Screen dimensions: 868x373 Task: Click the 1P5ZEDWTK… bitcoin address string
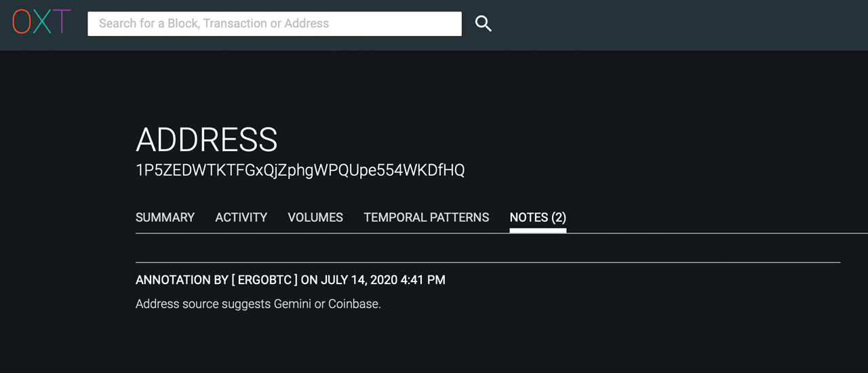point(300,170)
